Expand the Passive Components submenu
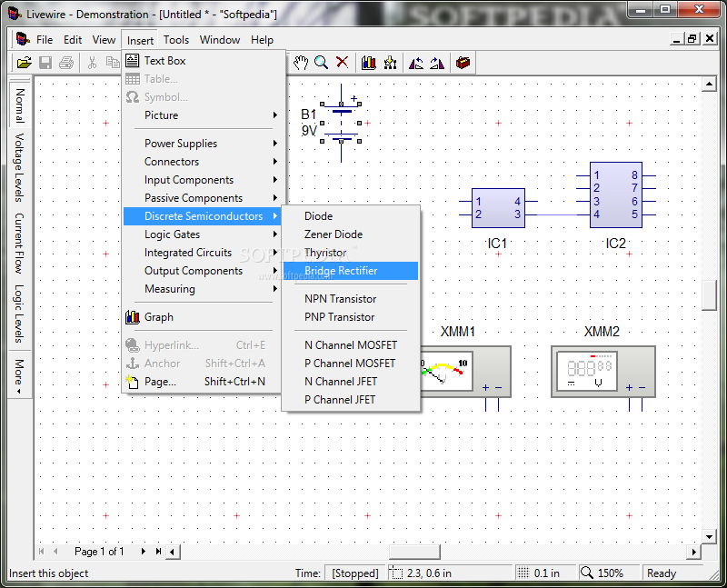This screenshot has height=588, width=727. pyautogui.click(x=204, y=198)
